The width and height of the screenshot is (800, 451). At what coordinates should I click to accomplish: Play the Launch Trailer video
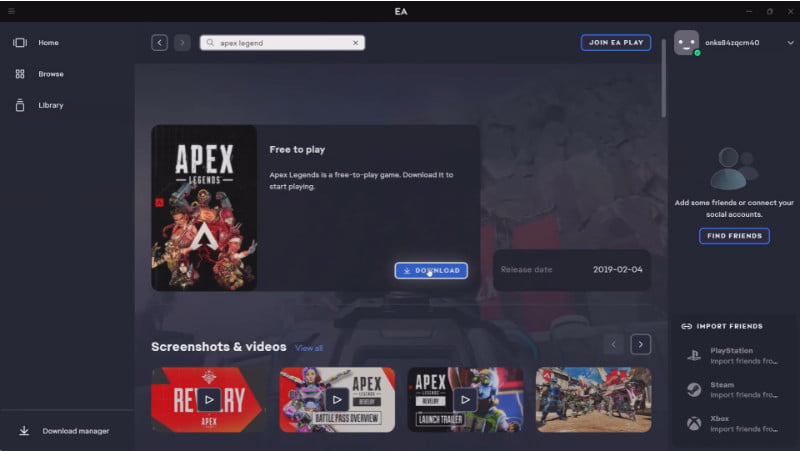[465, 399]
